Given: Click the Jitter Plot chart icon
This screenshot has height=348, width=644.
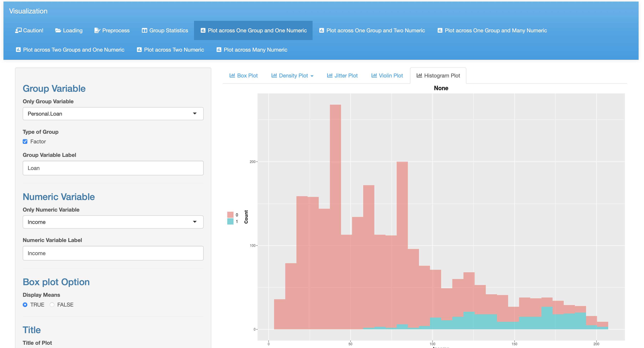Looking at the screenshot, I should [x=330, y=75].
